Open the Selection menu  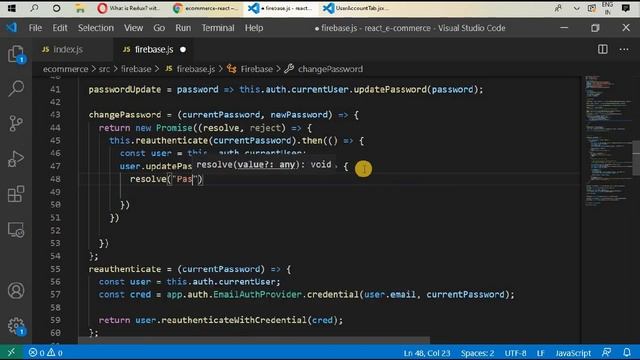coord(96,28)
